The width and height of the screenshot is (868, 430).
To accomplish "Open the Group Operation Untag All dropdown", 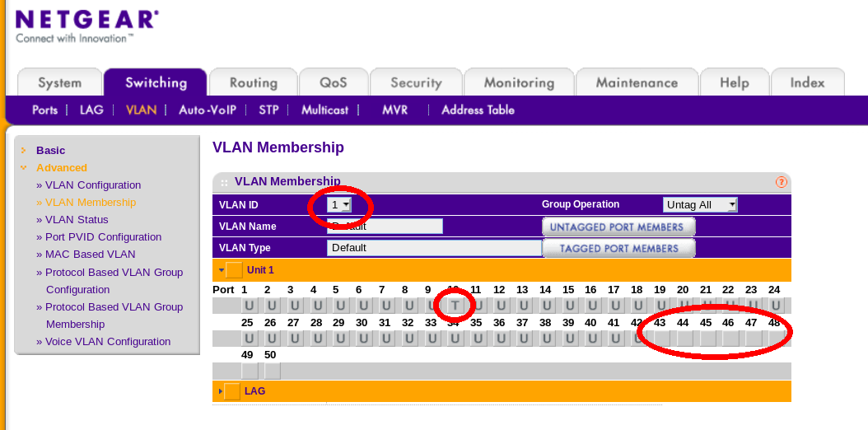I will (x=700, y=205).
